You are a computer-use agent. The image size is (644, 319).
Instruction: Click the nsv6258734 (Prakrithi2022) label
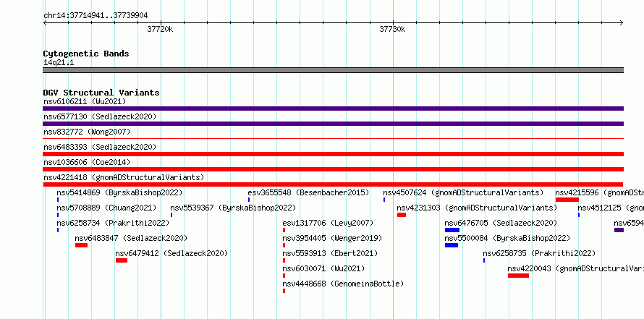point(113,223)
